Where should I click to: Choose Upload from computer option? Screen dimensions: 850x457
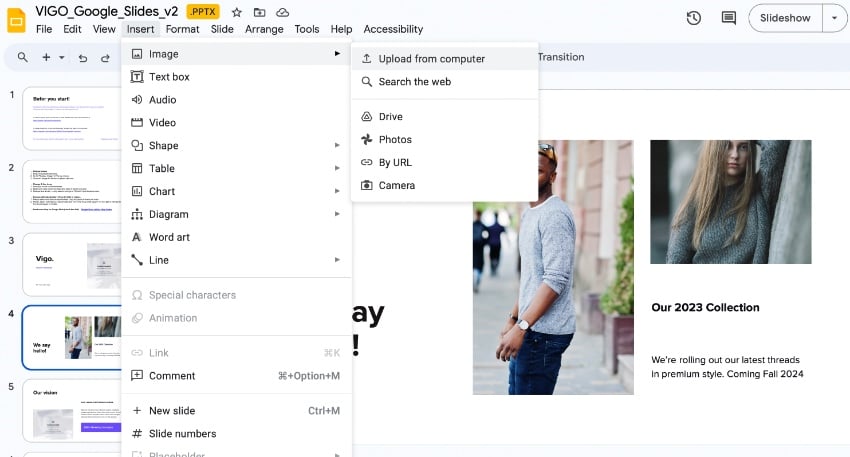click(431, 59)
